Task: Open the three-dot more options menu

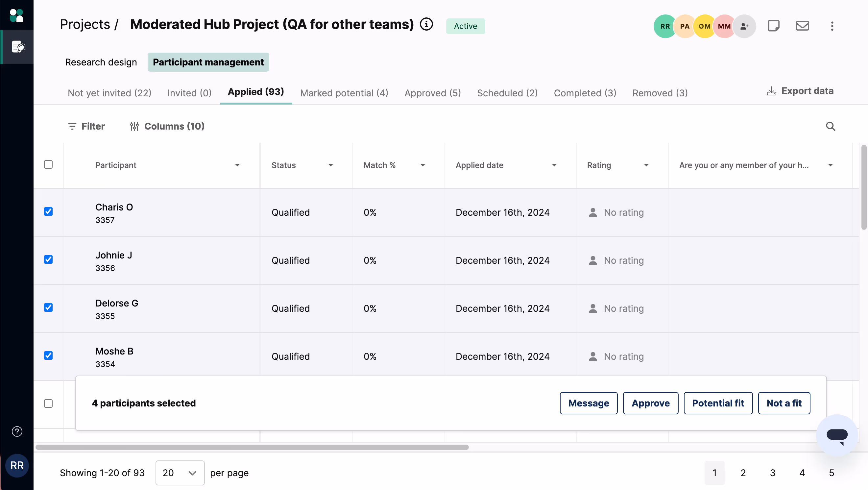Action: [x=832, y=26]
